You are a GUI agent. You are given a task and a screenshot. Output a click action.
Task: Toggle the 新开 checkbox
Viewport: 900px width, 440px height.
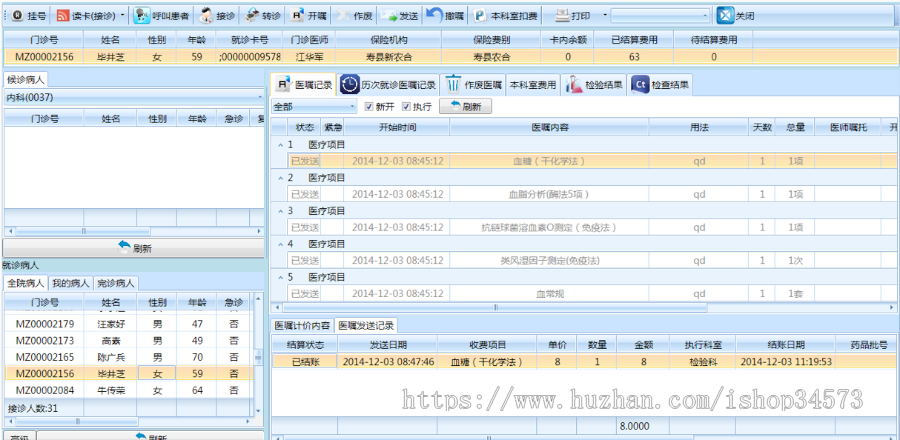coord(369,107)
